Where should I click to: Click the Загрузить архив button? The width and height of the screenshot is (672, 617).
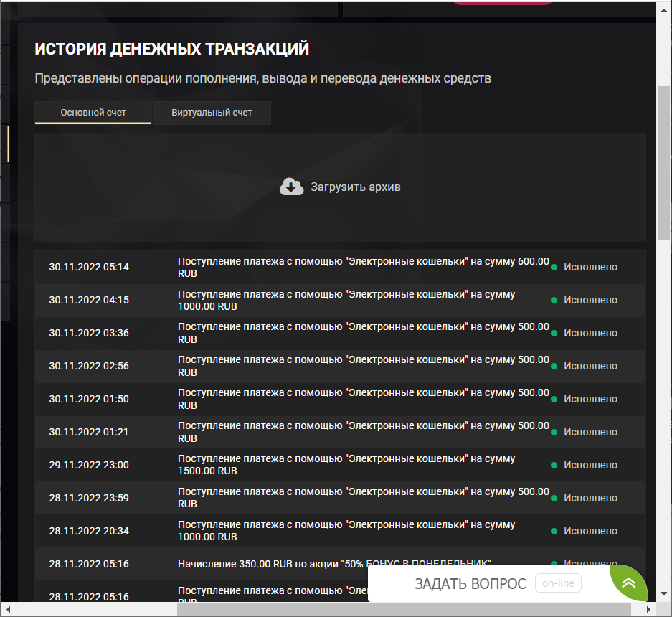pos(340,187)
